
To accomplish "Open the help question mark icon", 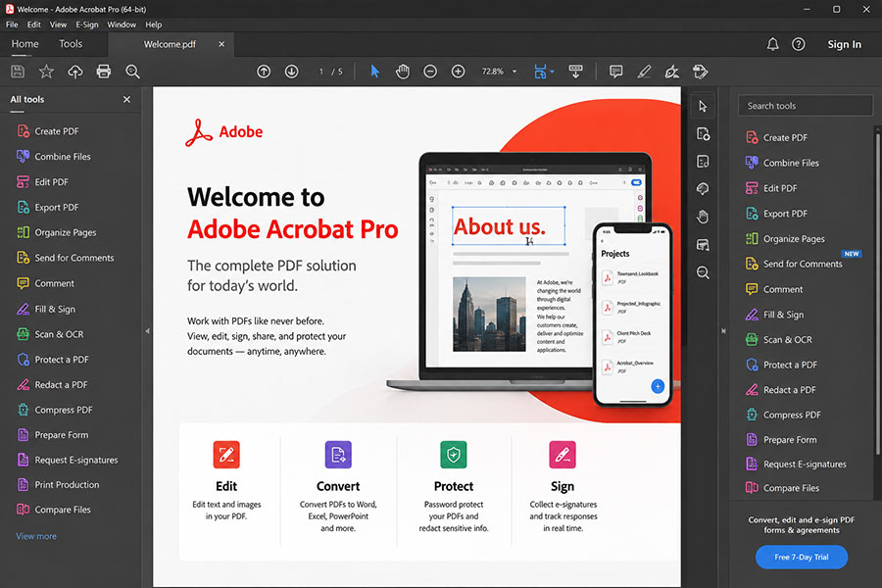I will (798, 44).
